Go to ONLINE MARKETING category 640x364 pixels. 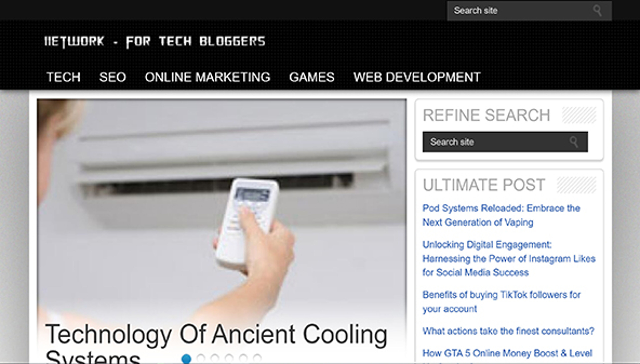click(208, 77)
